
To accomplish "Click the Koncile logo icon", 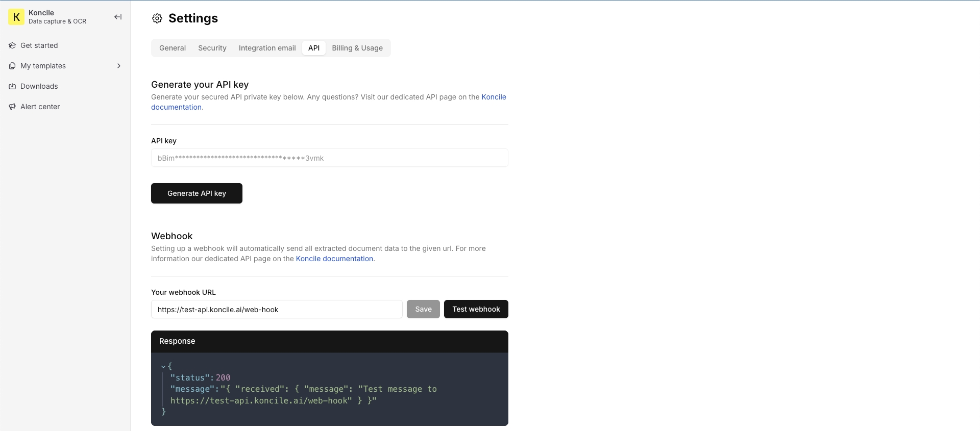I will point(16,17).
